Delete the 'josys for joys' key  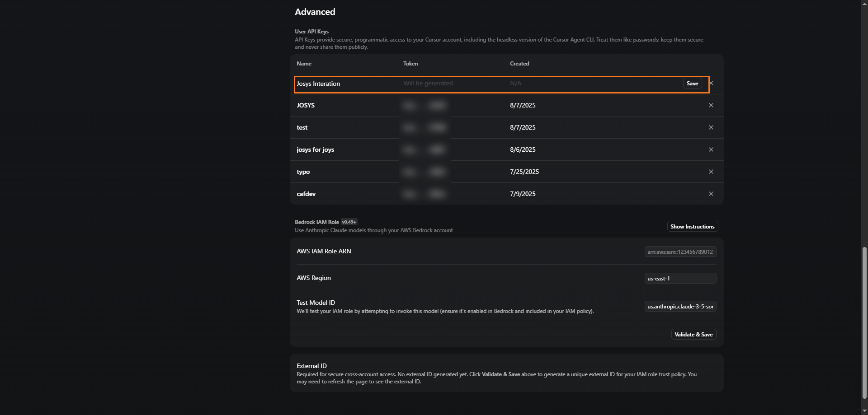click(x=711, y=149)
